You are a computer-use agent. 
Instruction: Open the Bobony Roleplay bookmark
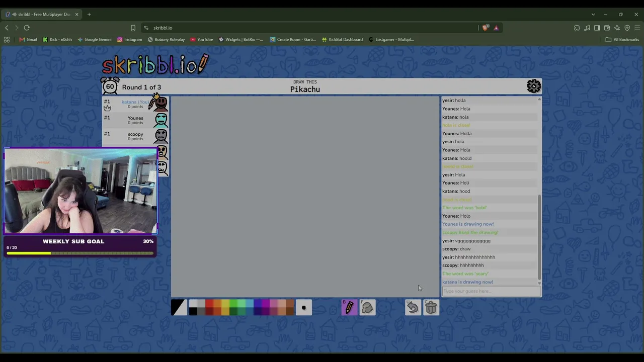[166, 39]
